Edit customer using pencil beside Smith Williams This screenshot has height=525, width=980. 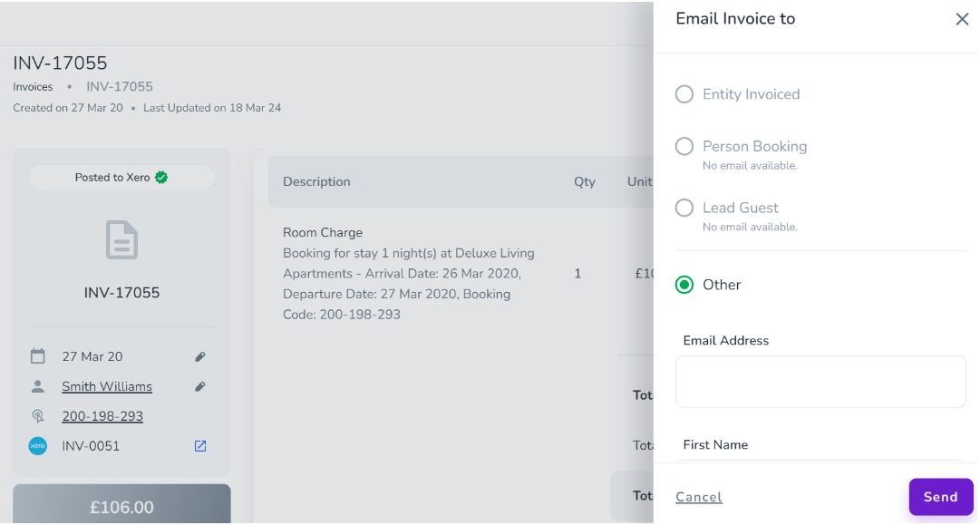tap(200, 387)
